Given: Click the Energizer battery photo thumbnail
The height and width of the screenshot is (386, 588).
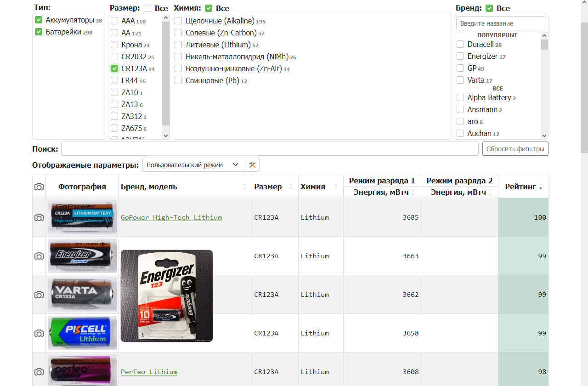Looking at the screenshot, I should pos(82,256).
